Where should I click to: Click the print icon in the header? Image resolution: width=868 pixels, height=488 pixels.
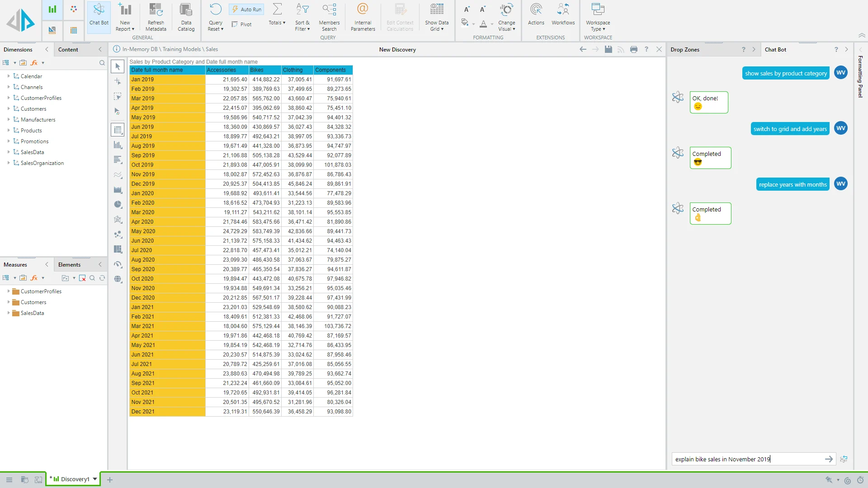[x=634, y=49]
